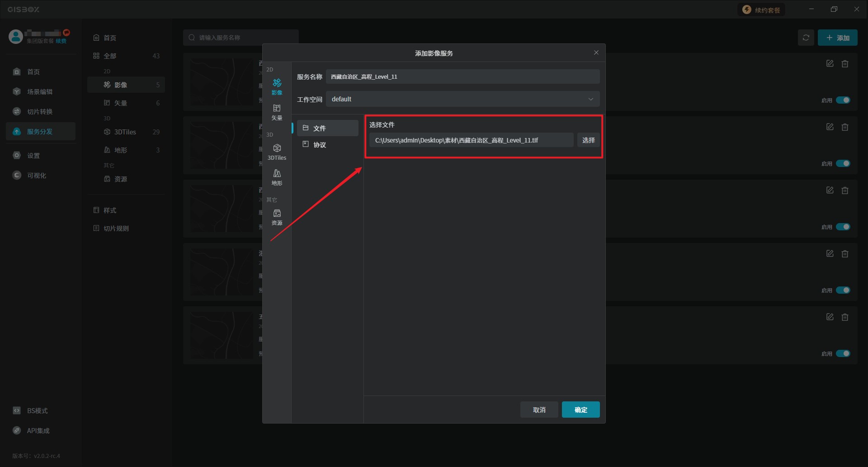This screenshot has width=868, height=467.
Task: Click the 确定 confirm button
Action: tap(580, 410)
